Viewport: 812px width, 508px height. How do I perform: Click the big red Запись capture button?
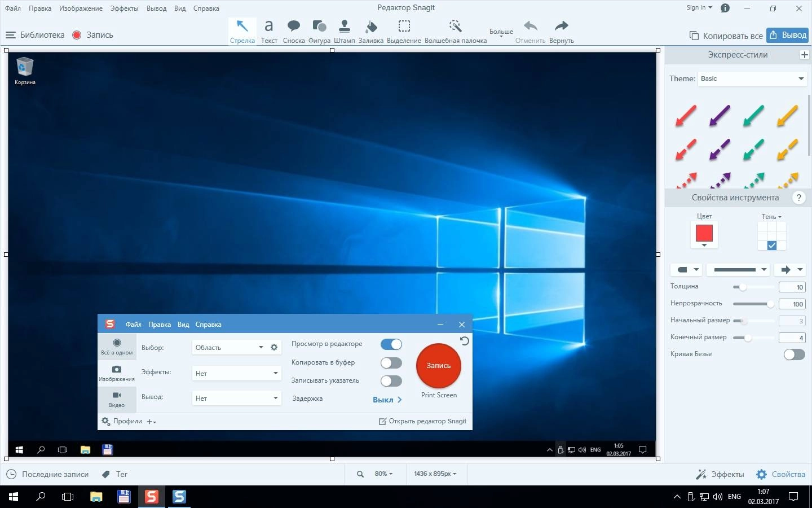[439, 365]
